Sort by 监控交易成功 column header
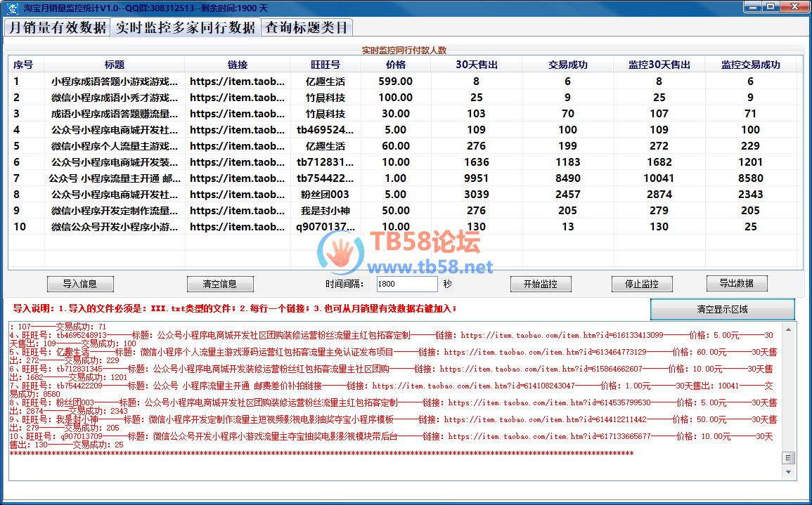The height and width of the screenshot is (505, 812). (750, 65)
